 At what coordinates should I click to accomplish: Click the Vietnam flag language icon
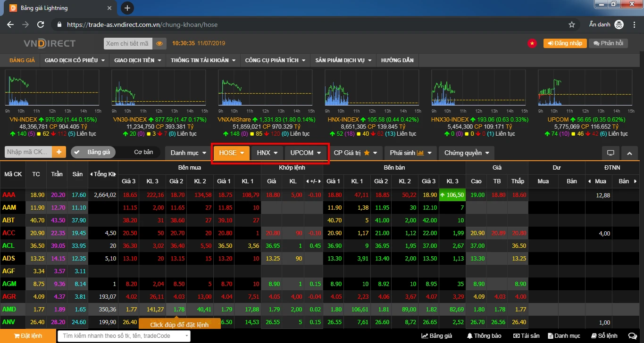point(532,43)
